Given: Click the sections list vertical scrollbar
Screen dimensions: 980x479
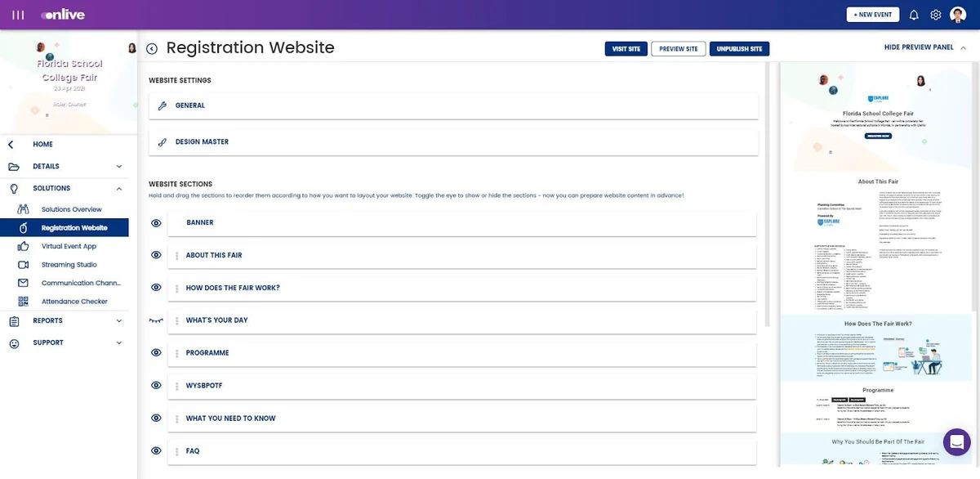Looking at the screenshot, I should (x=768, y=195).
